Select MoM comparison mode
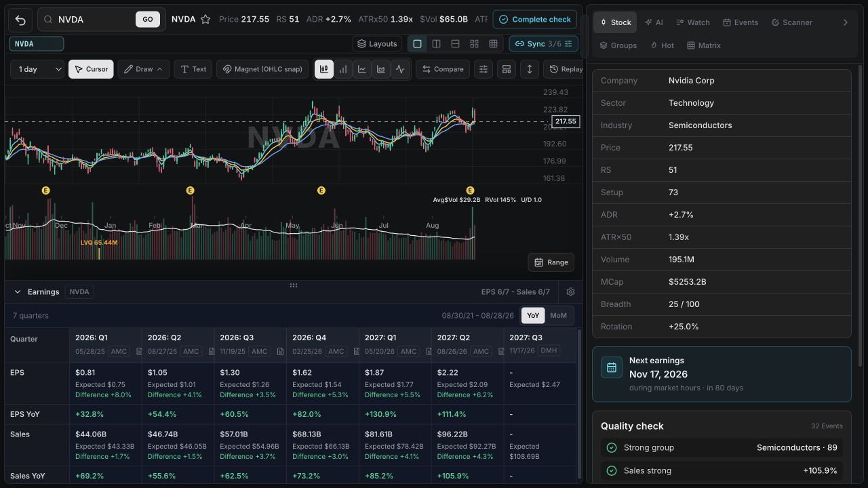This screenshot has height=488, width=868. [x=558, y=315]
